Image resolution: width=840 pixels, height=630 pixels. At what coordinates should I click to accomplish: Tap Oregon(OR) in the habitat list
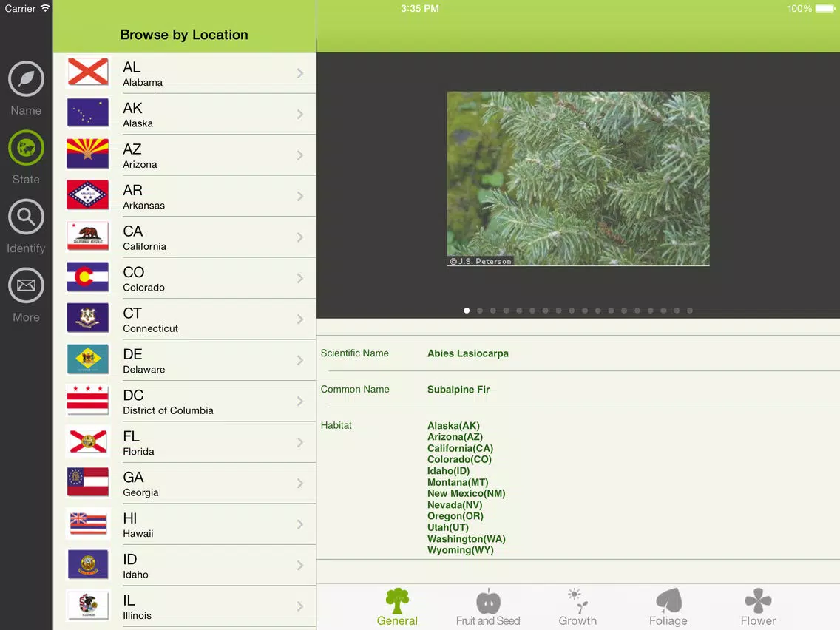[455, 516]
